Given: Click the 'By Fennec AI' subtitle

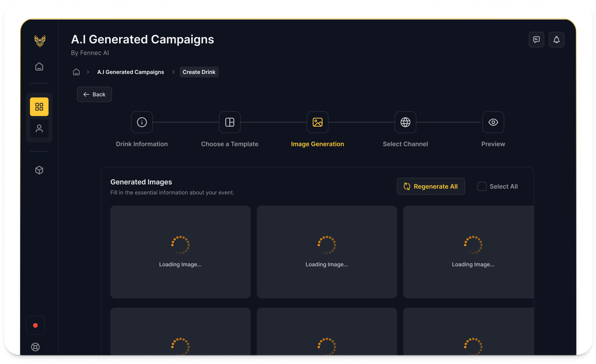Looking at the screenshot, I should pyautogui.click(x=90, y=53).
